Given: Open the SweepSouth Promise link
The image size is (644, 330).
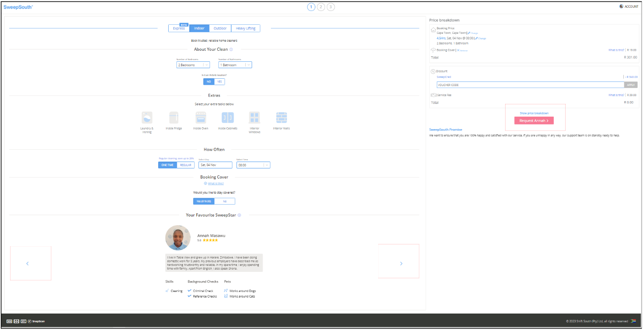Looking at the screenshot, I should [446, 130].
